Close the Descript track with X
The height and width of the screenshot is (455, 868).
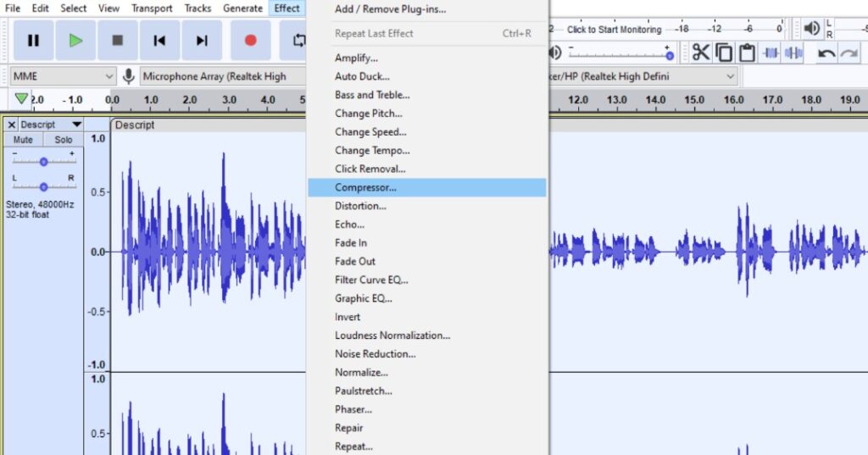coord(12,125)
